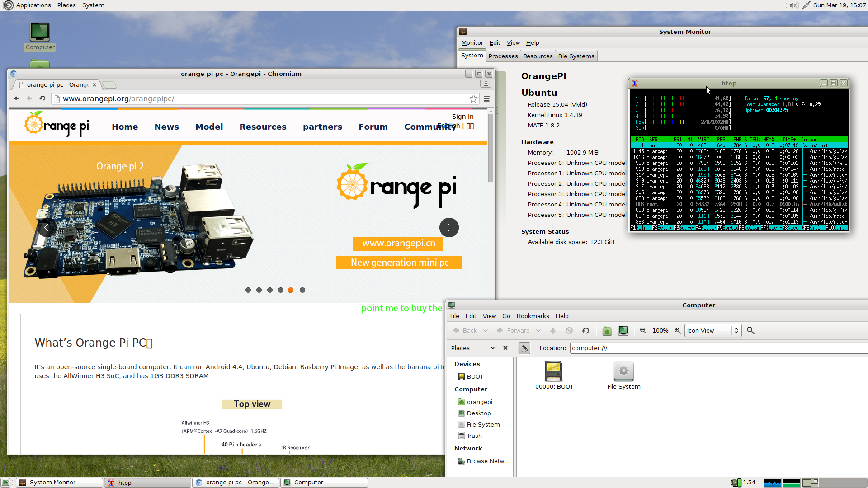Viewport: 868px width, 488px height.
Task: Open the Monitor menu in System Monitor
Action: [472, 42]
